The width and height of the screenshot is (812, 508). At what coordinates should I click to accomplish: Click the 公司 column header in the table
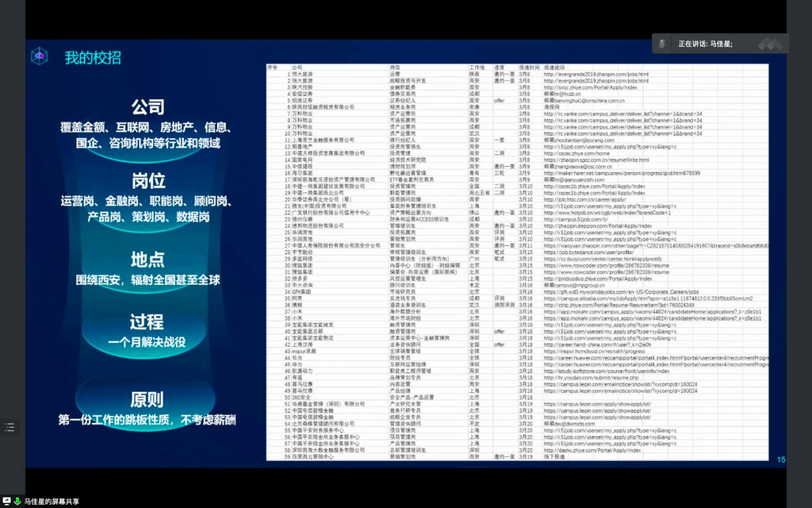[x=297, y=67]
